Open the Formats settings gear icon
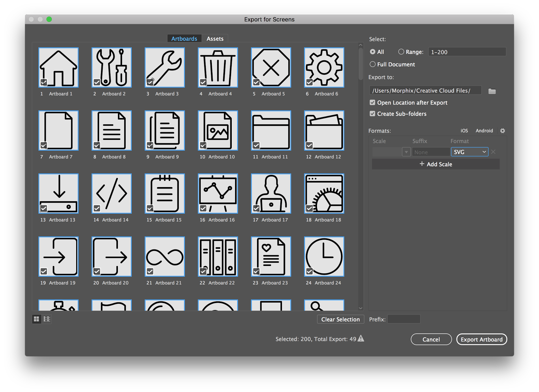The image size is (539, 392). 503,131
